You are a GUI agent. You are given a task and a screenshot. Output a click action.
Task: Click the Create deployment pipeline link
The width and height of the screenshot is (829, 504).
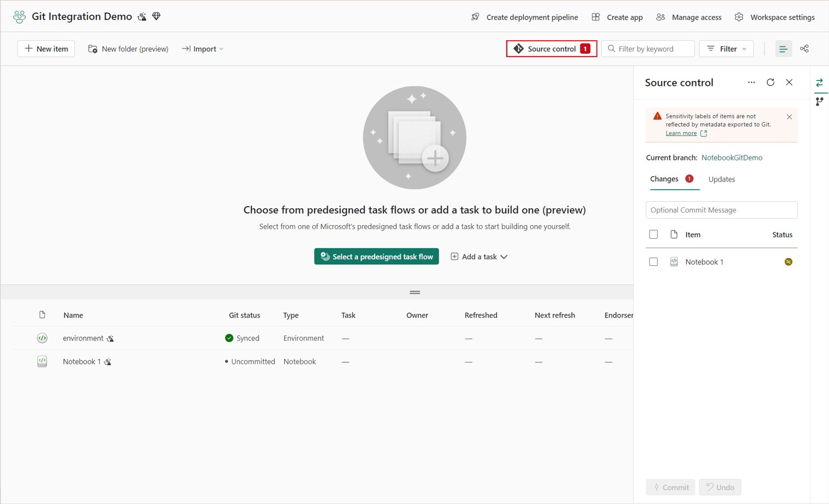pyautogui.click(x=532, y=17)
